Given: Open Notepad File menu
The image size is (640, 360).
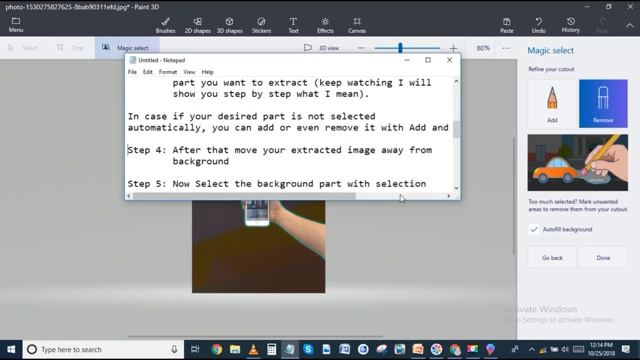Looking at the screenshot, I should (132, 72).
